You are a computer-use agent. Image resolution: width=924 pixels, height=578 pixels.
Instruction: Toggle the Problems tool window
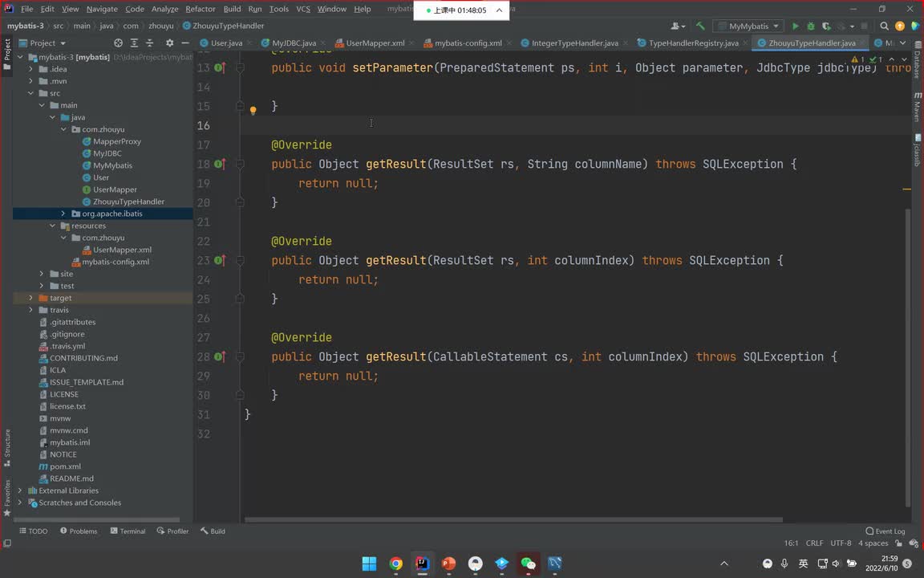point(78,531)
